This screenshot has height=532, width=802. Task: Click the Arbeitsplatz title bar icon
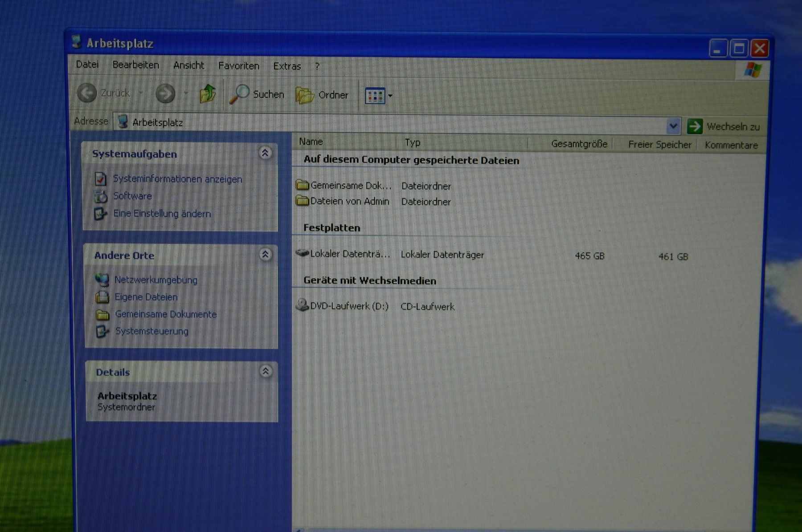(77, 42)
